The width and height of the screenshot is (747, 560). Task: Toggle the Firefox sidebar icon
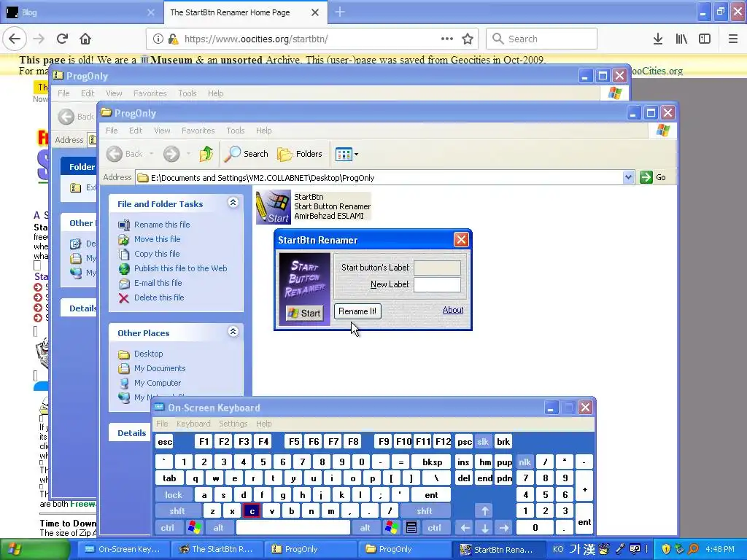705,39
